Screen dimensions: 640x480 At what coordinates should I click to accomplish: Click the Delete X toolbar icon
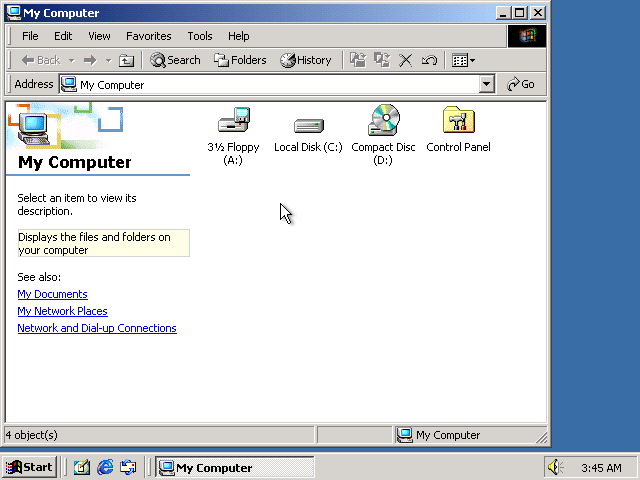coord(405,60)
